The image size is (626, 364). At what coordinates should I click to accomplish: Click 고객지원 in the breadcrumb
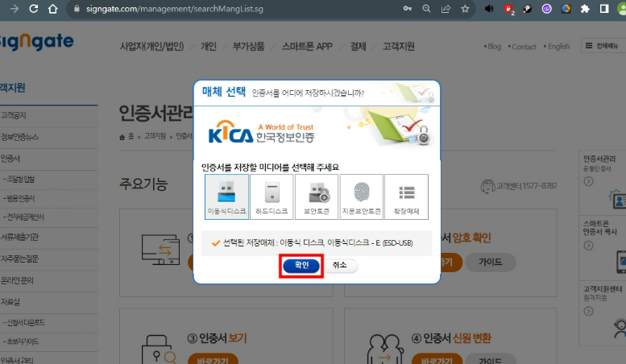coord(155,137)
